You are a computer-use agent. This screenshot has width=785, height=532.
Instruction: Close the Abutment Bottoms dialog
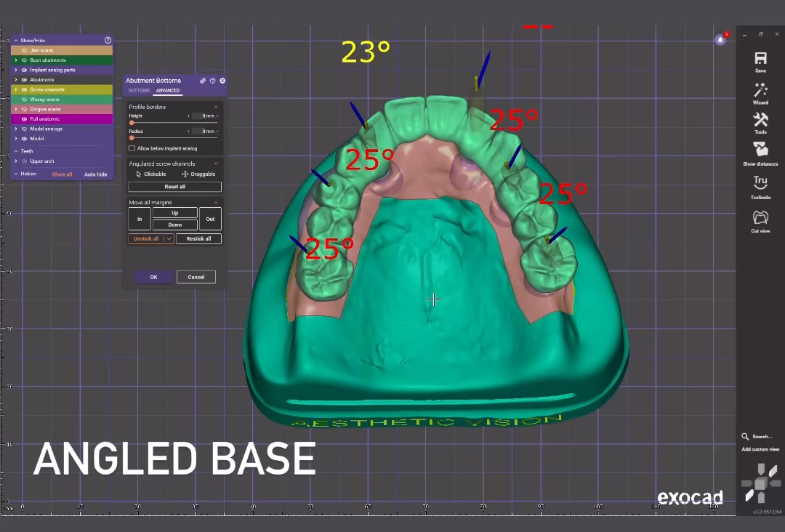[x=222, y=81]
